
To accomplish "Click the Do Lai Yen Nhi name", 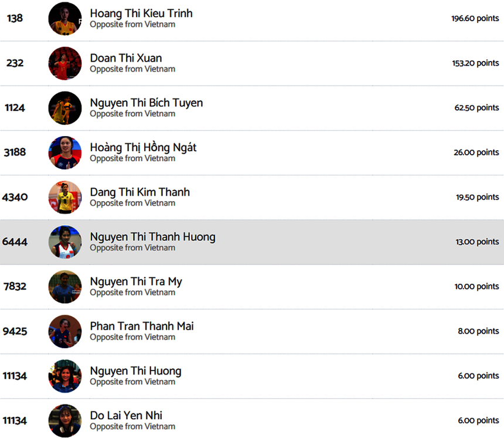I will tap(126, 416).
